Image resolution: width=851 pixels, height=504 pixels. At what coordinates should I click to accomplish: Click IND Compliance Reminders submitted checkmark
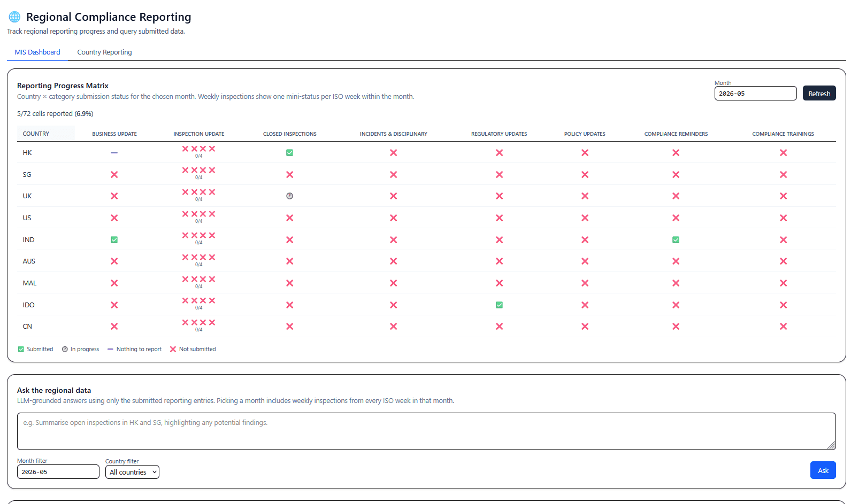676,240
